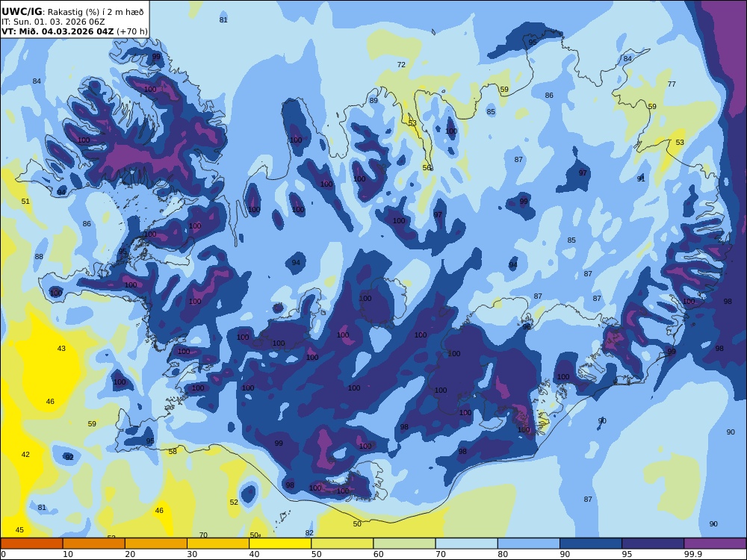Select the light green 60–70 legend swatch
Viewport: 747px width, 560px height.
coord(404,544)
